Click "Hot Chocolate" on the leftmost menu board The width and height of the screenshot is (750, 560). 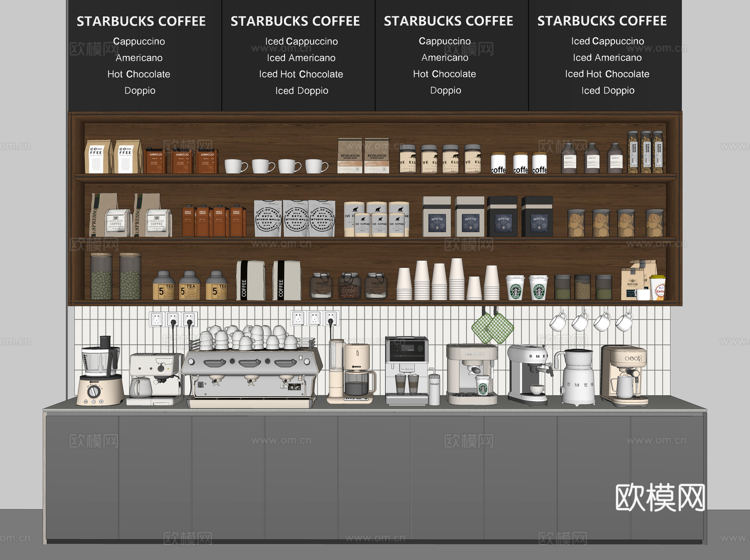tap(139, 74)
